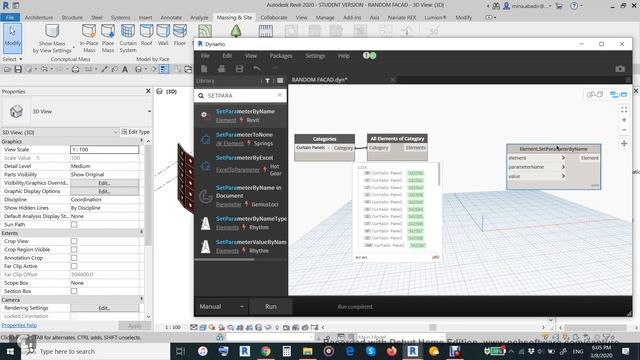Click library layout list icon
Image resolution: width=640 pixels, height=360 pixels.
[280, 81]
